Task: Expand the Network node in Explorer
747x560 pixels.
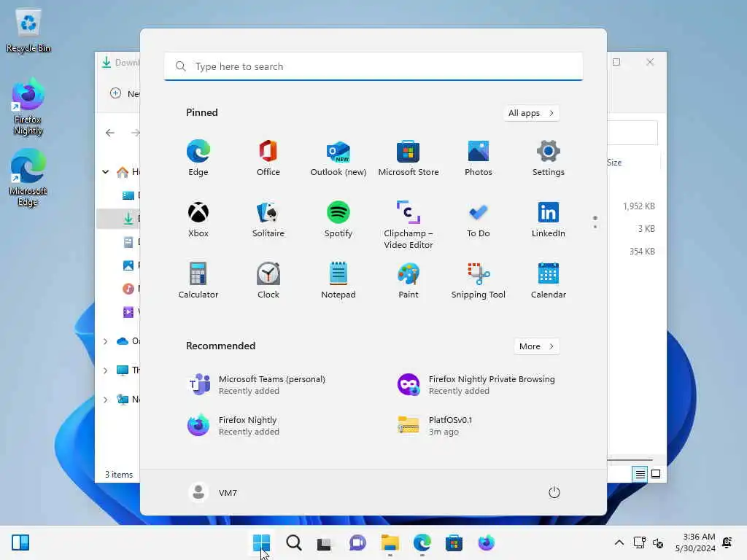Action: point(105,400)
